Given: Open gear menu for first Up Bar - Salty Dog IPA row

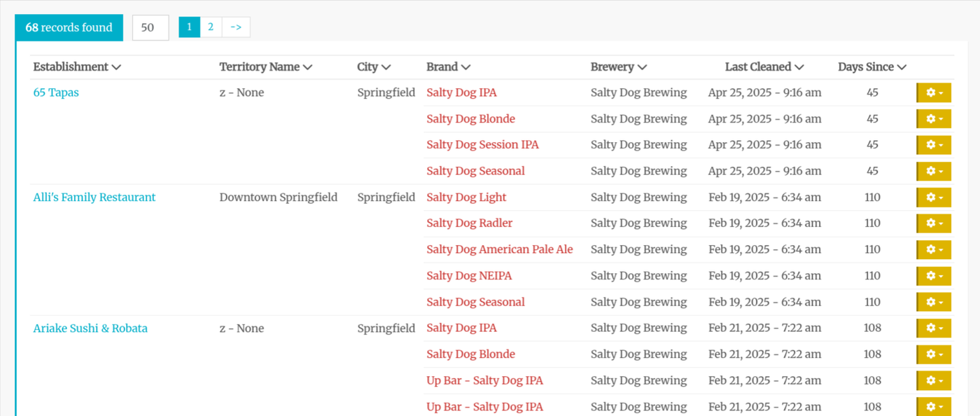Looking at the screenshot, I should tap(934, 381).
